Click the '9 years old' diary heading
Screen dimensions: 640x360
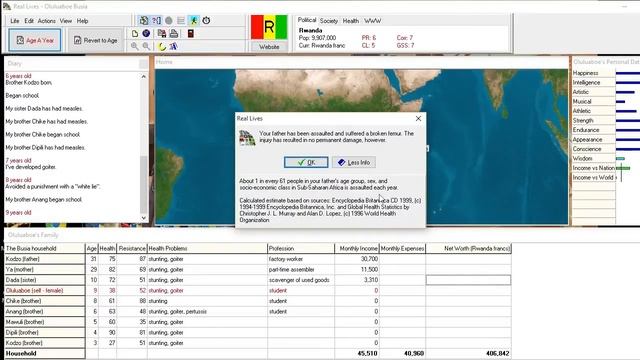click(x=18, y=213)
